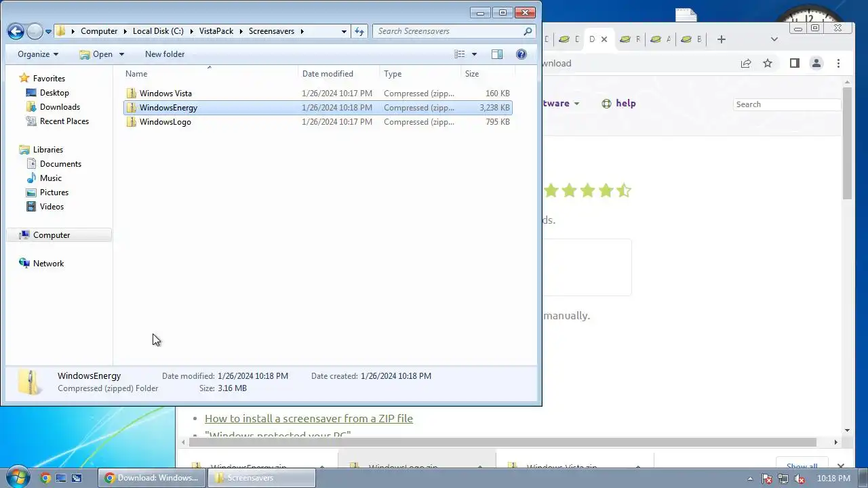This screenshot has width=868, height=488.
Task: Switch to the Chrome tab labeled B
Action: click(x=691, y=39)
